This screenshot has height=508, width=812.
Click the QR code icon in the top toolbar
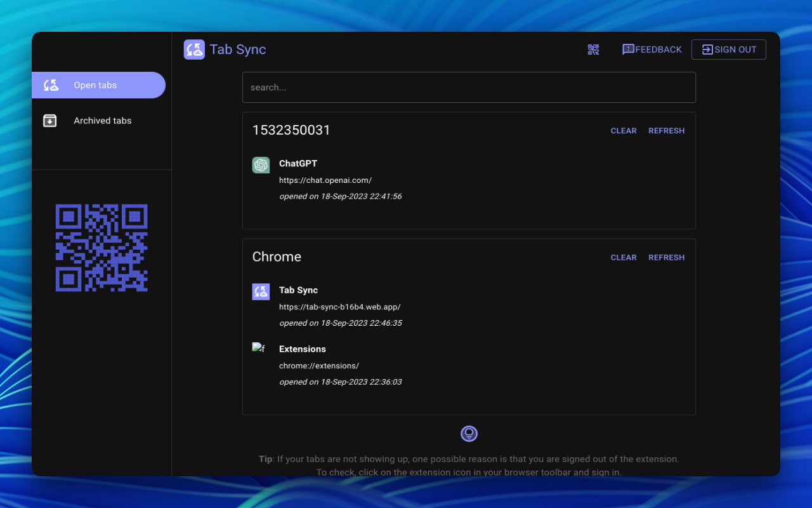(x=593, y=49)
